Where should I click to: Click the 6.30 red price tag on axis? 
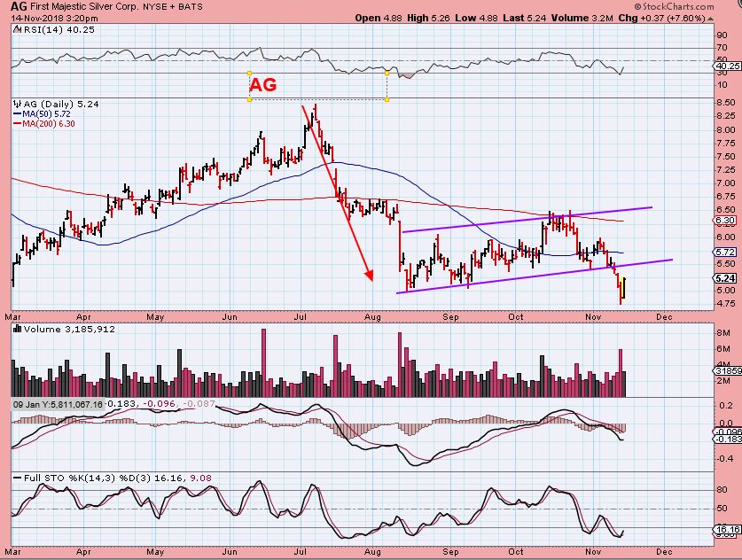(725, 221)
